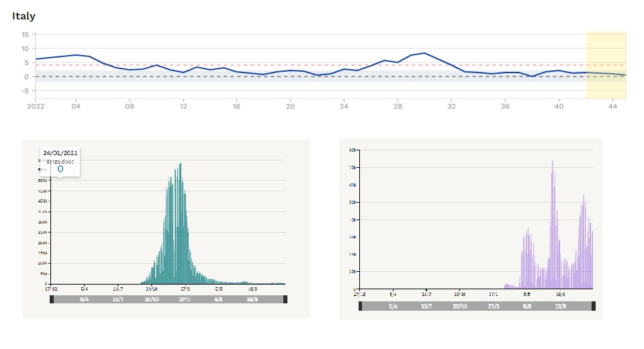
Task: Click 5/4 label on teal chart range bar
Action: pyautogui.click(x=84, y=299)
